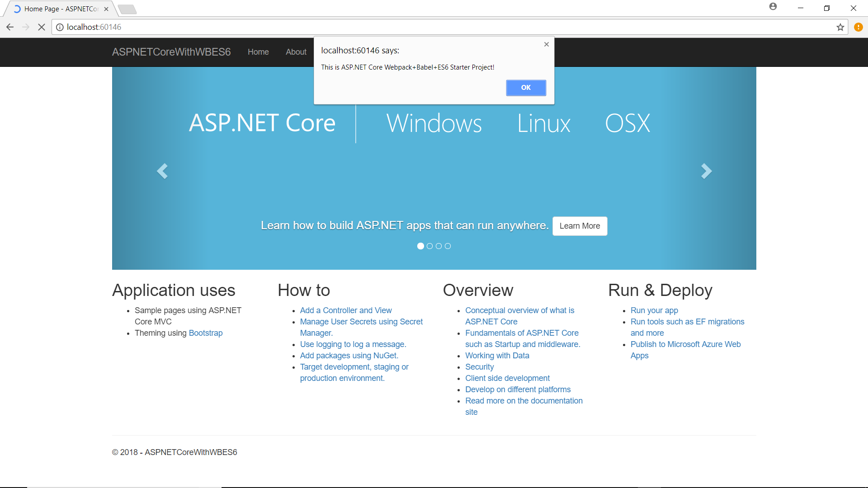
Task: Open the Home navigation item
Action: click(x=258, y=52)
